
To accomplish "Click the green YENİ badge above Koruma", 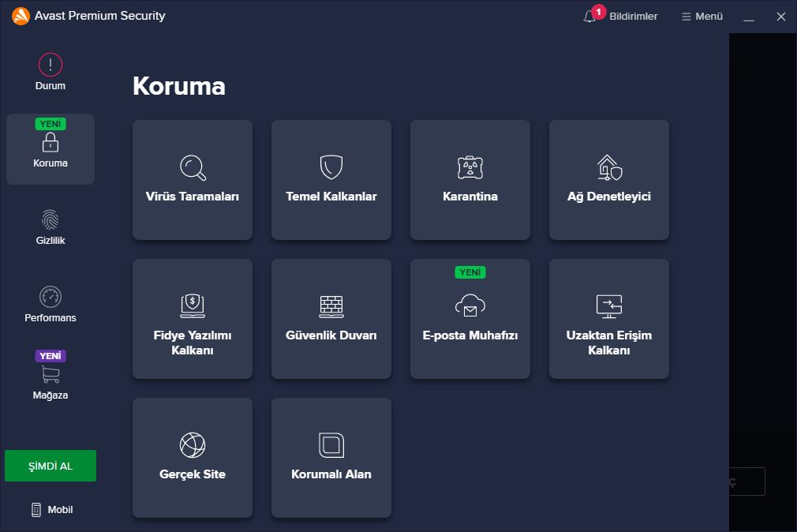I will (51, 124).
